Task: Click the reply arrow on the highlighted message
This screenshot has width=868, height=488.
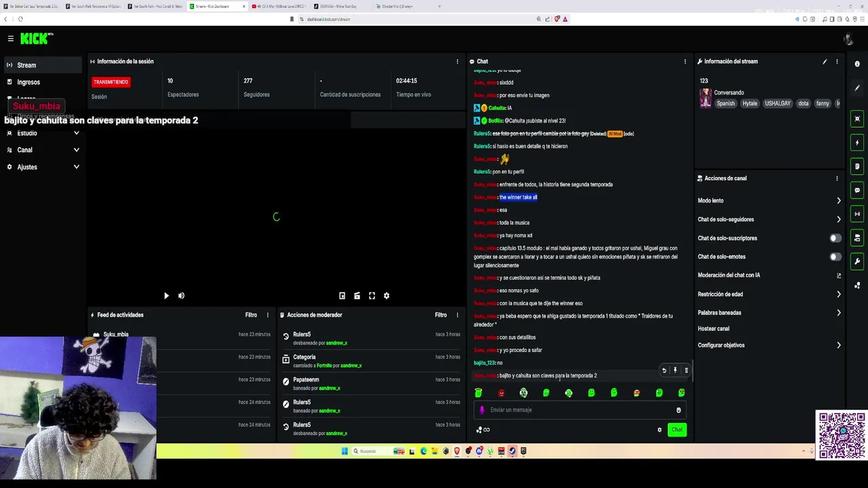Action: pos(664,370)
